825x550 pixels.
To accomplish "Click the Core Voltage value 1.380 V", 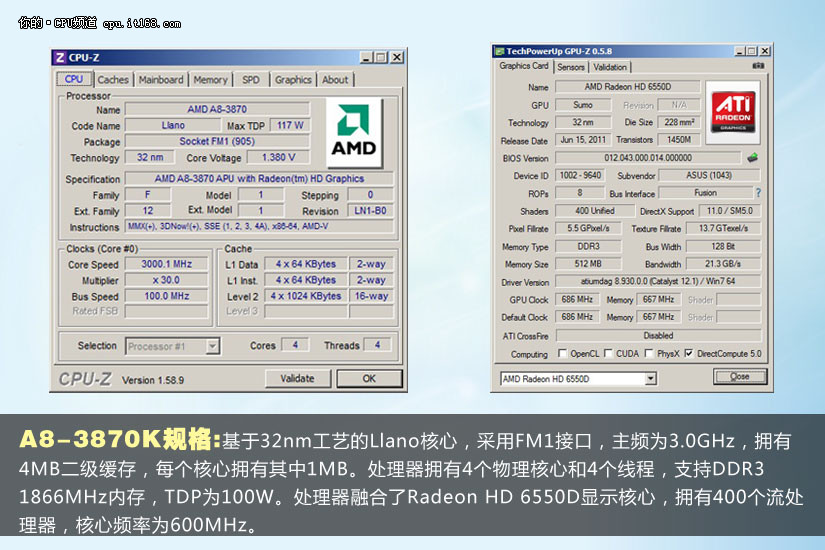I will (x=278, y=157).
